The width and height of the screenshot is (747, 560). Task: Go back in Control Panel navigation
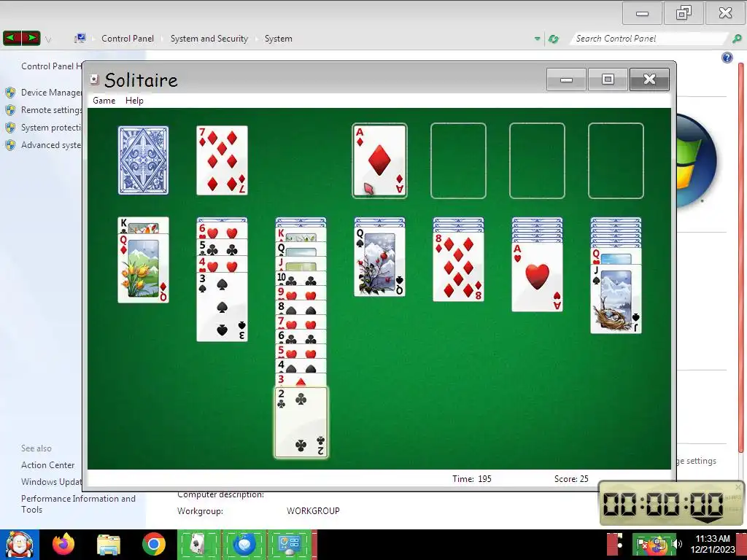click(x=12, y=38)
